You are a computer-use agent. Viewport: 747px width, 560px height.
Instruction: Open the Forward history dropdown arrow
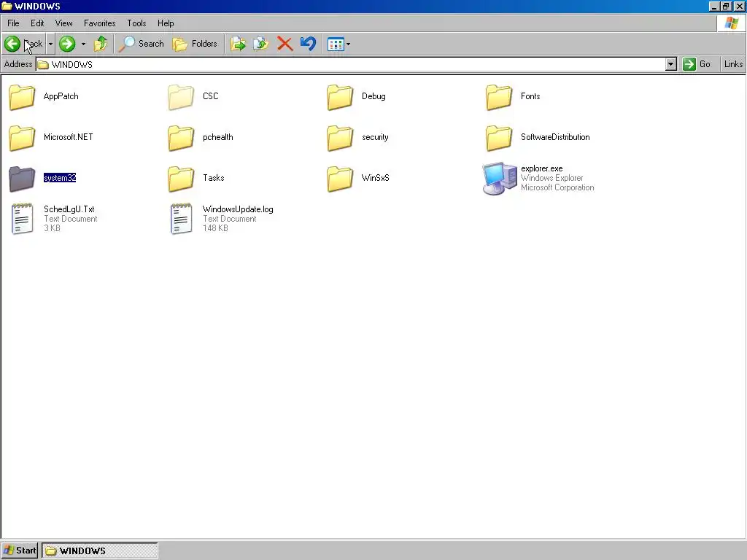[83, 44]
